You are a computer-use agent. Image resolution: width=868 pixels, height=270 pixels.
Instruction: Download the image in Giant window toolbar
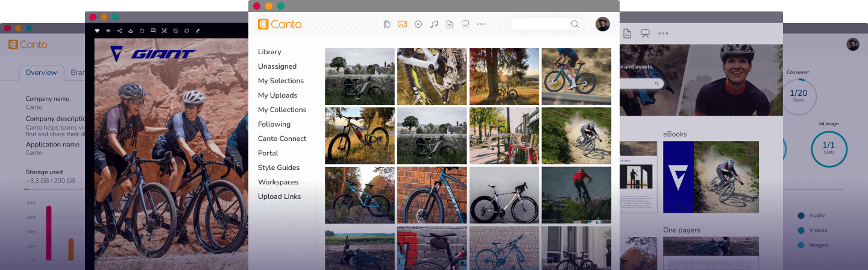131,30
